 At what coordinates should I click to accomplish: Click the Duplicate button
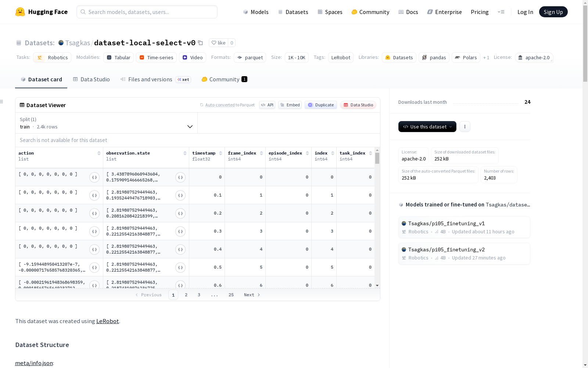[321, 105]
